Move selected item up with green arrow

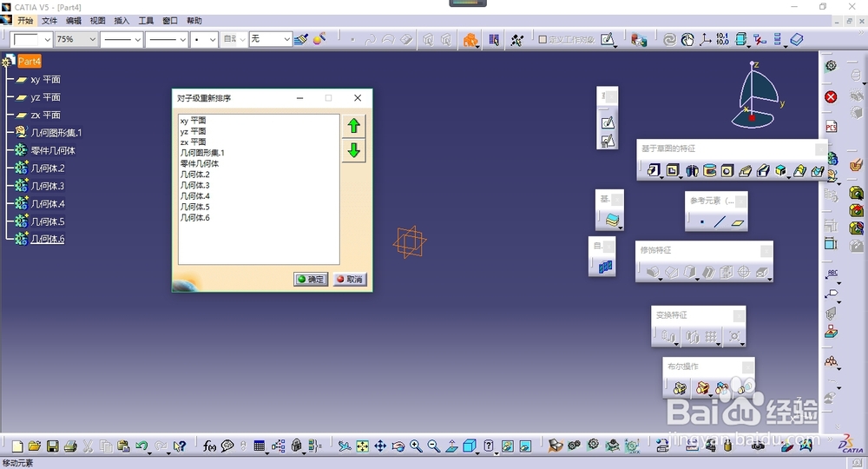pyautogui.click(x=354, y=126)
